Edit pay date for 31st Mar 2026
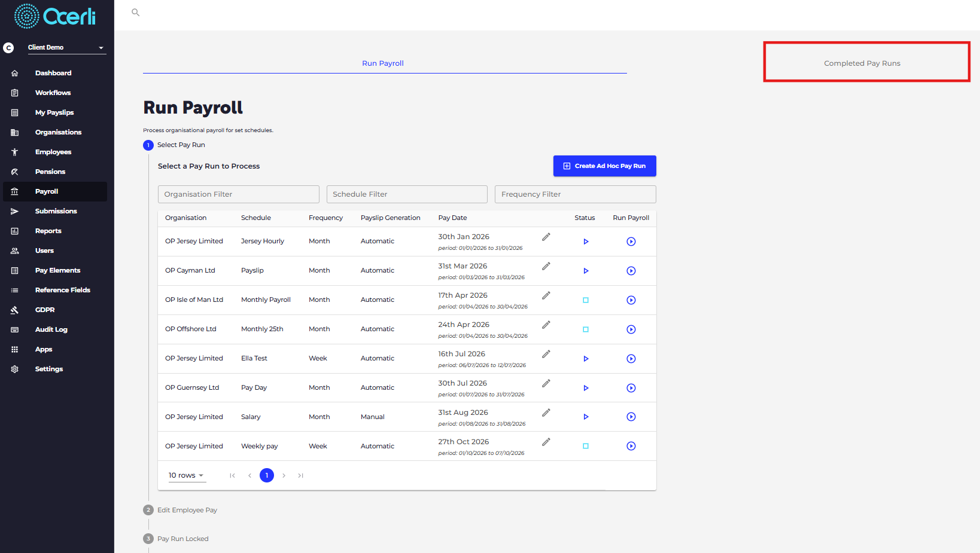The image size is (980, 553). (546, 267)
